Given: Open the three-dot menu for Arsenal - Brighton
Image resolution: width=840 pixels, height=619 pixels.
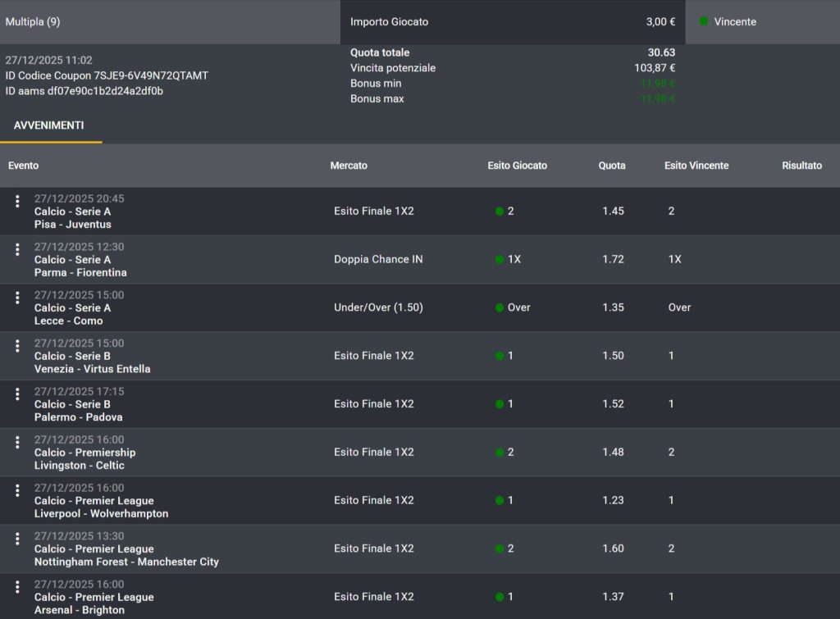Looking at the screenshot, I should pyautogui.click(x=17, y=588).
